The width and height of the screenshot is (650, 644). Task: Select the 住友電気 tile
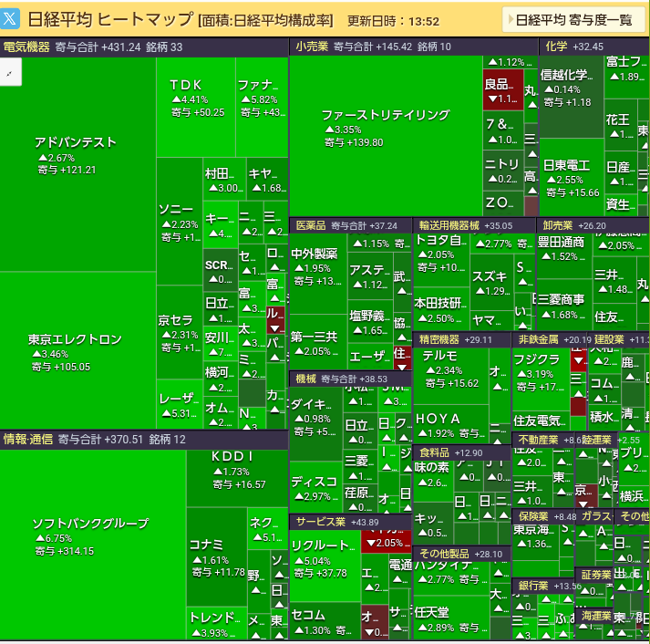coord(541,419)
